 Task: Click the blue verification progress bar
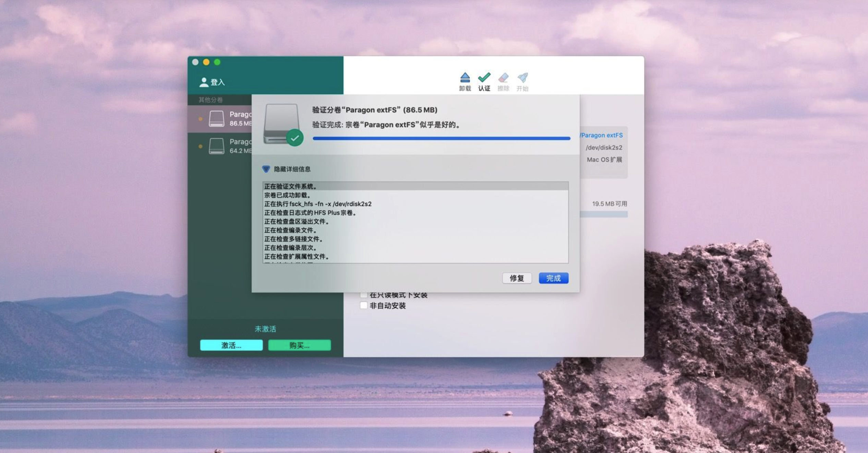tap(441, 138)
